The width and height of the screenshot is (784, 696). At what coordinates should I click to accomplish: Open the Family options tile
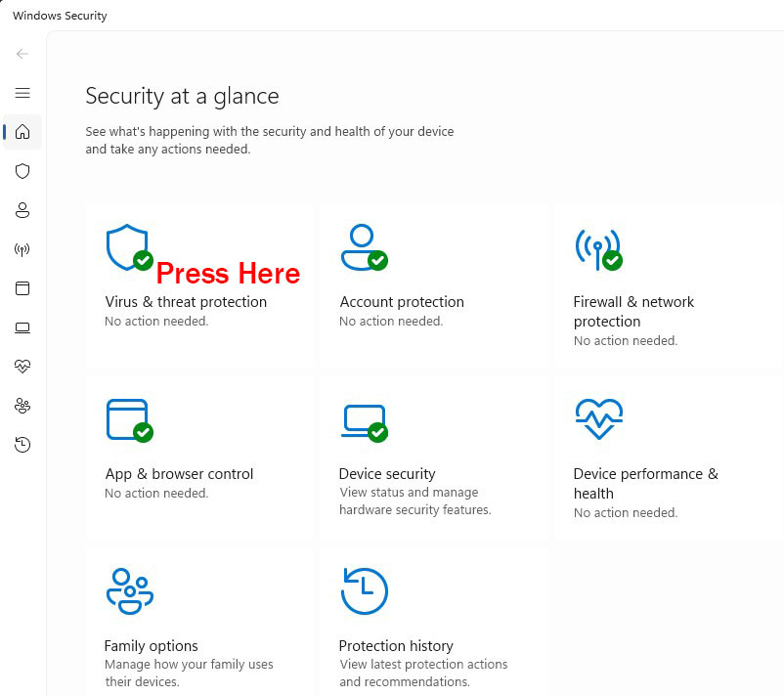coord(199,622)
